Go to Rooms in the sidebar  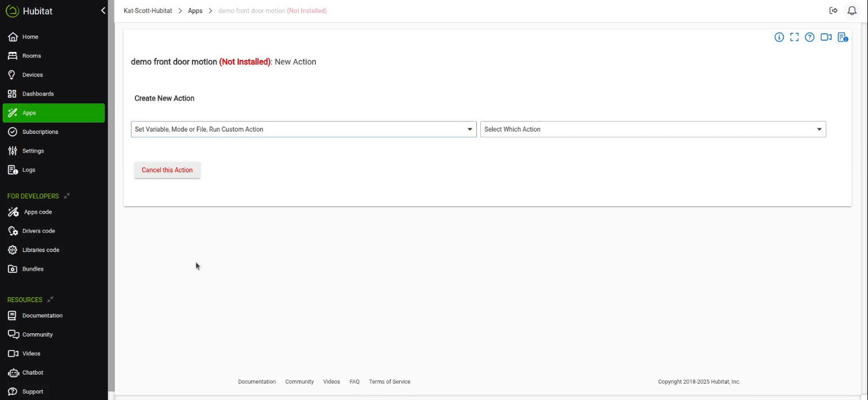[x=54, y=56]
